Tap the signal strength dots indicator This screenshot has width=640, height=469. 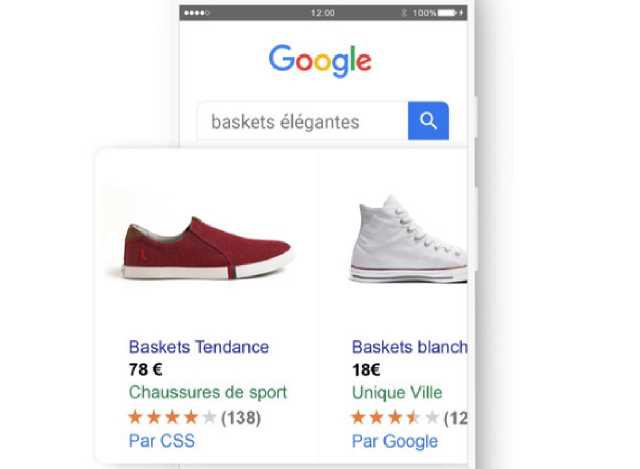pyautogui.click(x=197, y=13)
